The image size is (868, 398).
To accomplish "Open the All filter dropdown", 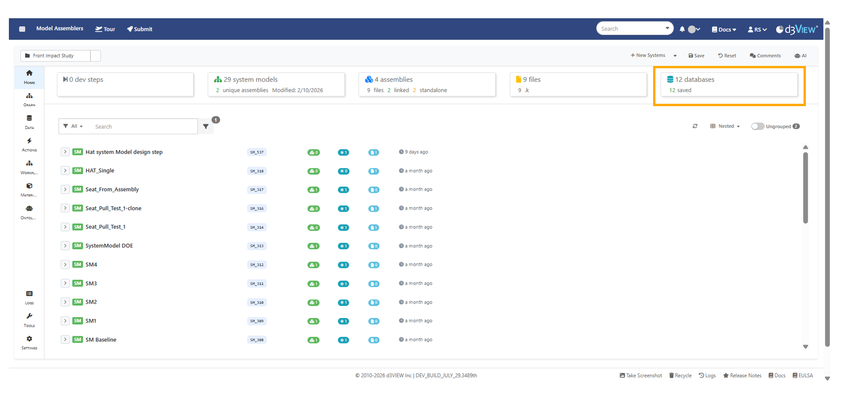I will tap(73, 126).
